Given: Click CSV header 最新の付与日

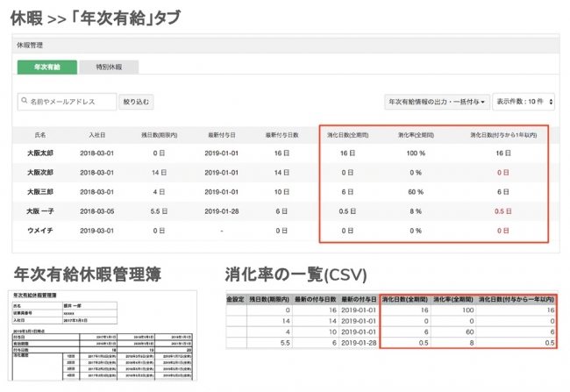Looking at the screenshot, I should tap(359, 299).
